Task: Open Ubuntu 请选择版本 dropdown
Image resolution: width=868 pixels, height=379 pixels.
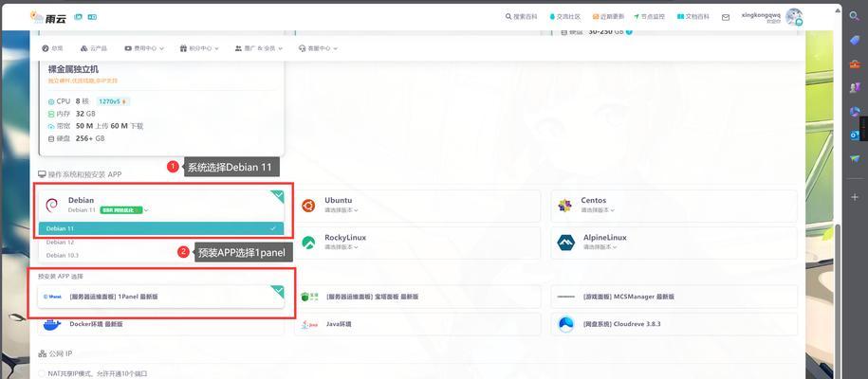Action: click(341, 210)
